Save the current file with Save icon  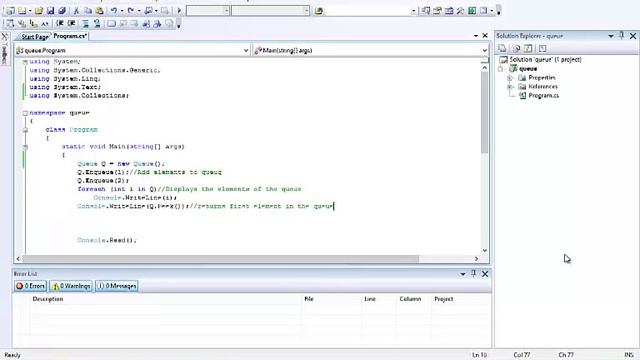tap(51, 11)
